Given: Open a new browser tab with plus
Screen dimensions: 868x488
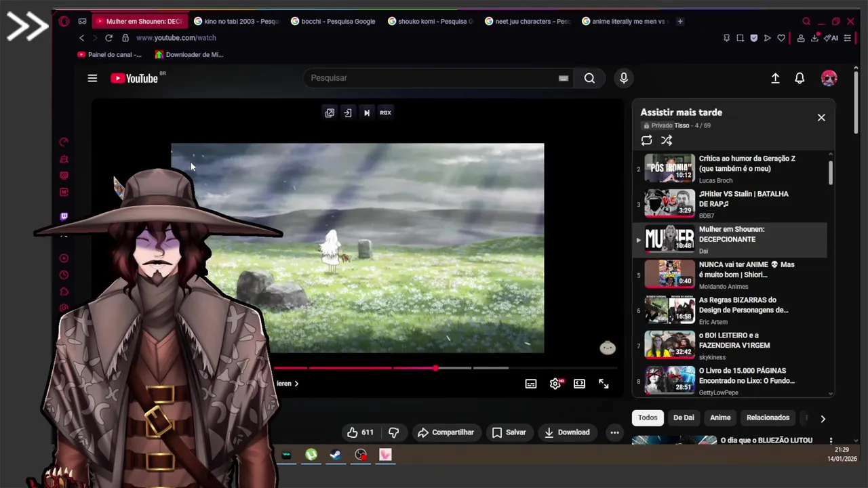Looking at the screenshot, I should click(x=680, y=21).
